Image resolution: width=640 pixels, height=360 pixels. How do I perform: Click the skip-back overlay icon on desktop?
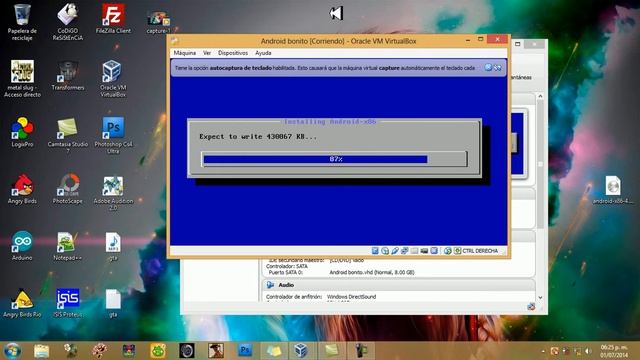[336, 13]
